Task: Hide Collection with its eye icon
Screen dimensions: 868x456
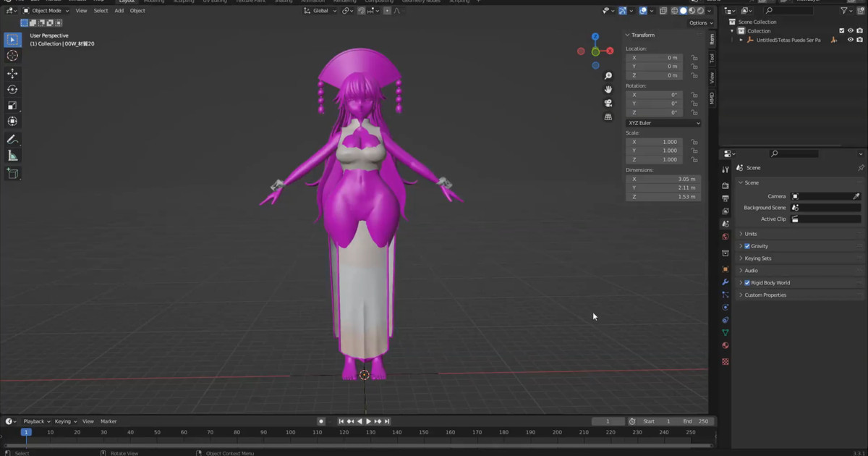Action: (851, 31)
